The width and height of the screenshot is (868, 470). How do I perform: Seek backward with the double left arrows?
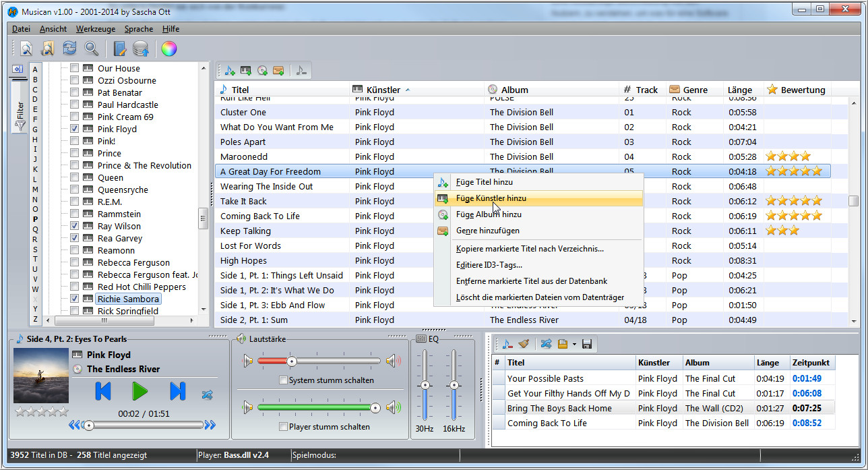pos(74,425)
